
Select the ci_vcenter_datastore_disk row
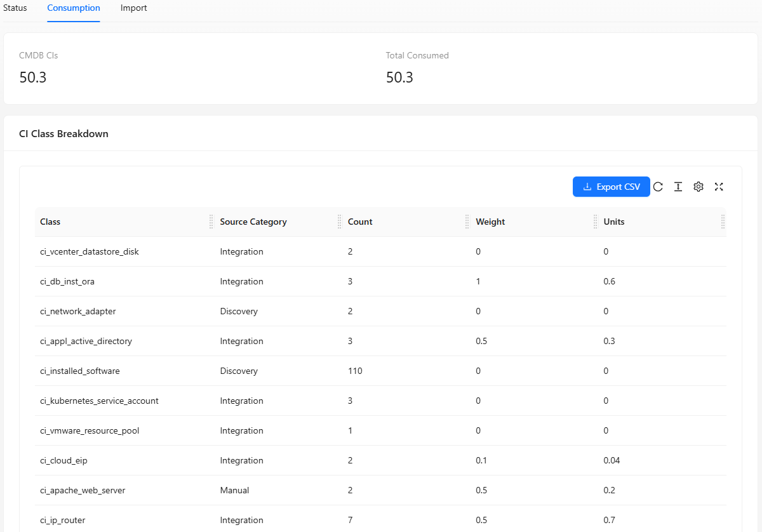380,251
